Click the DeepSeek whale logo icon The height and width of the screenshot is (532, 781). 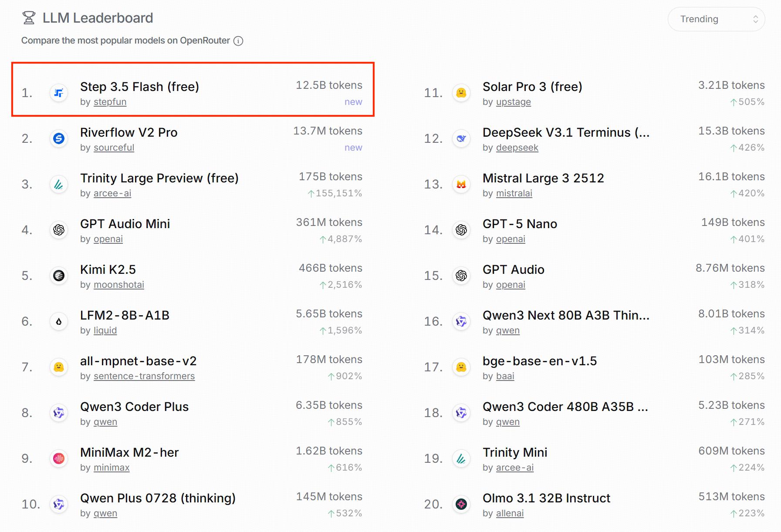tap(461, 138)
